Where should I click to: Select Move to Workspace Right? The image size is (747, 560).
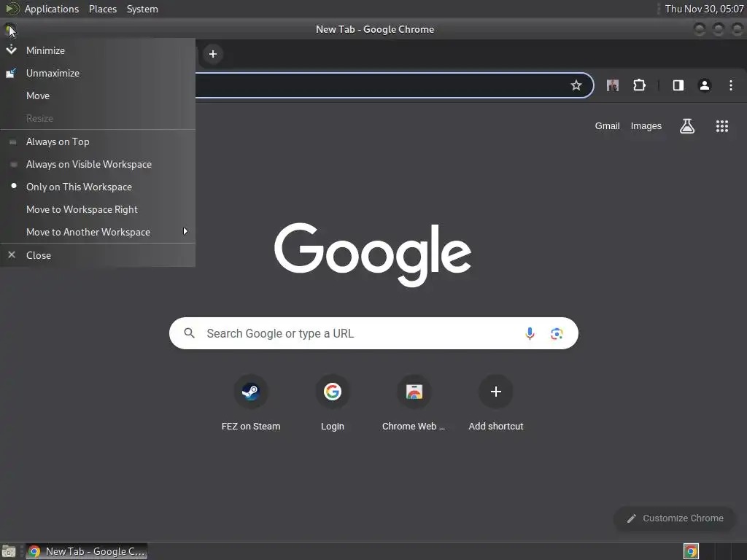pos(98,209)
